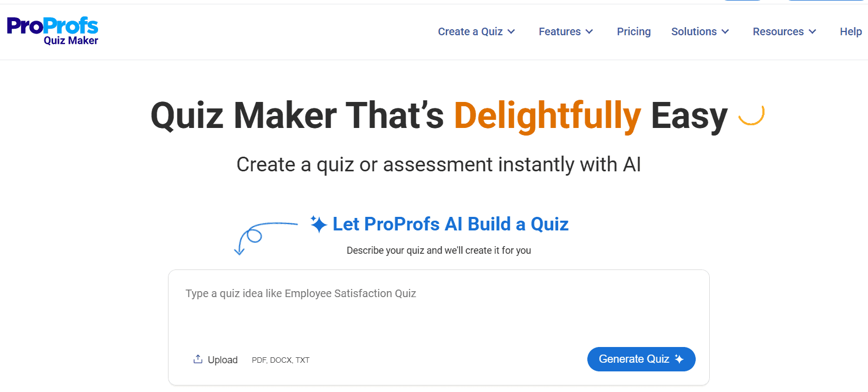Expand the Resources dropdown chevron

[x=812, y=31]
